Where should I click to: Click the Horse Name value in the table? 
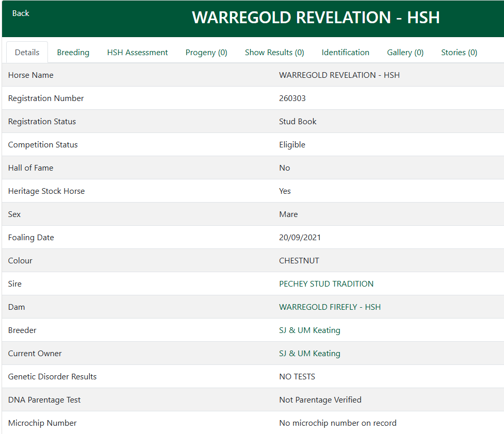pos(339,75)
